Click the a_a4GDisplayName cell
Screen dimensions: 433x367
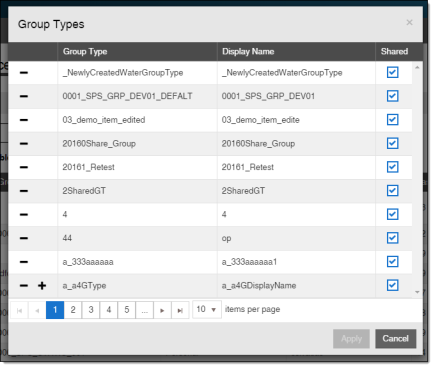(296, 286)
